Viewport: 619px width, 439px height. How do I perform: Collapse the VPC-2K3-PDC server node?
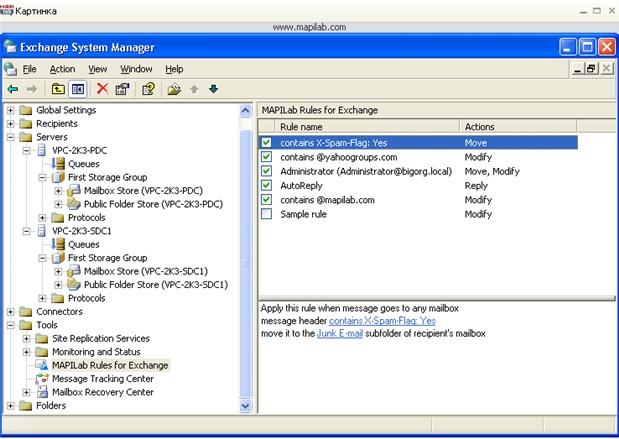tap(27, 150)
